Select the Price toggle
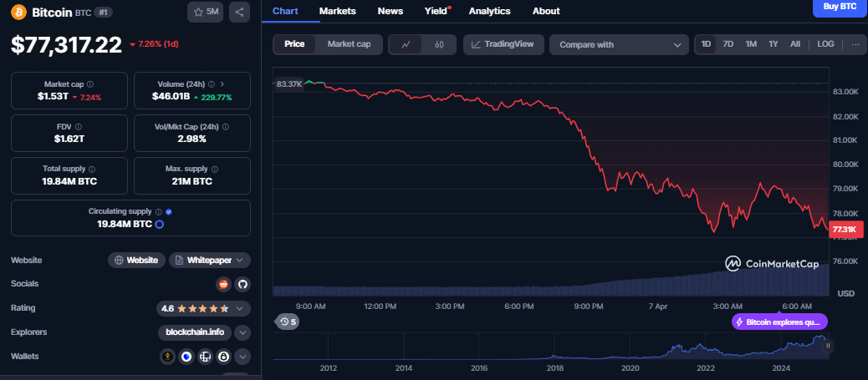This screenshot has width=868, height=380. coord(294,44)
